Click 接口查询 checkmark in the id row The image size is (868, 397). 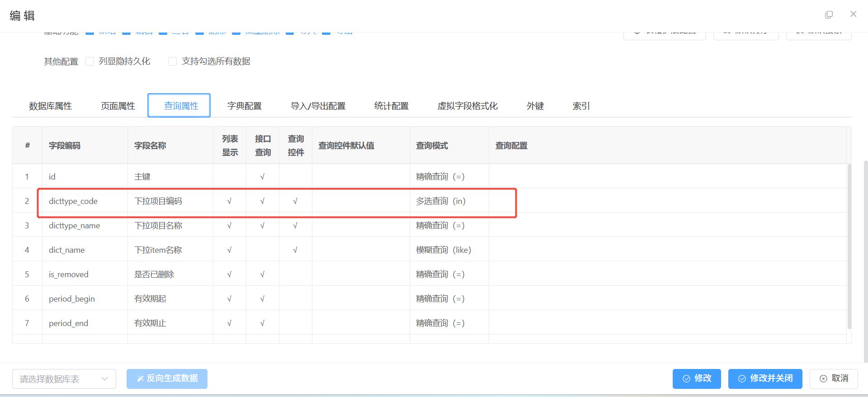[x=262, y=177]
